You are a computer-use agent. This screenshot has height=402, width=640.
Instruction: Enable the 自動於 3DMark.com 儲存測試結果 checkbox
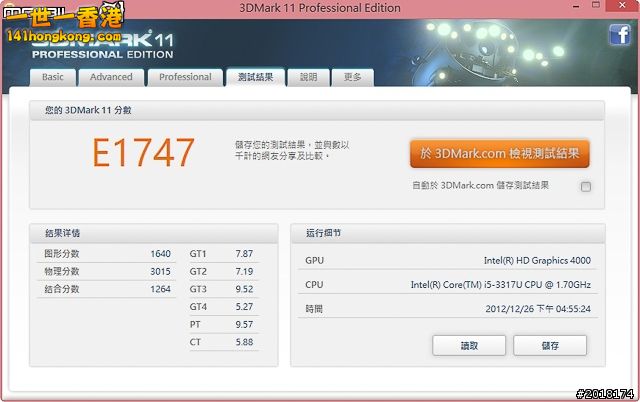(586, 186)
